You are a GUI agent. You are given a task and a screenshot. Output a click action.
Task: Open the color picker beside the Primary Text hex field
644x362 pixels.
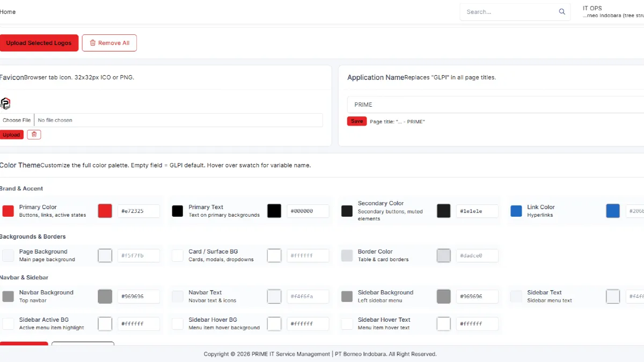pos(274,211)
